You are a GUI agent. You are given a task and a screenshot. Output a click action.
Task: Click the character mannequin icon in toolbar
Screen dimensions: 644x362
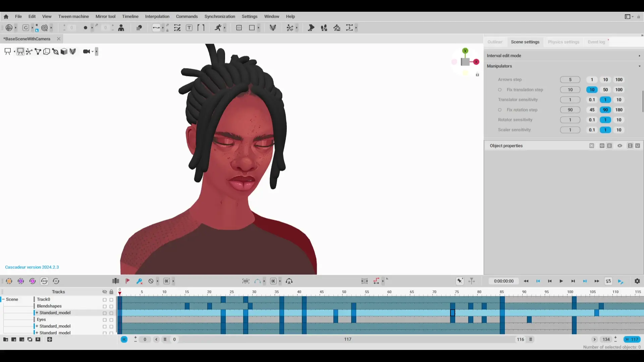pos(121,28)
